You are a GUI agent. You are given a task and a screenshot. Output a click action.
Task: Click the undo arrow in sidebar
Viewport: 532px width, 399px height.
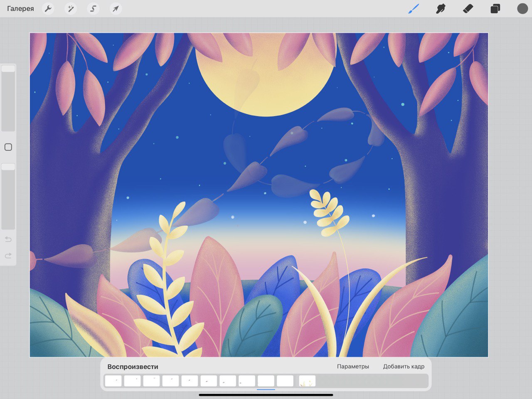(x=8, y=239)
